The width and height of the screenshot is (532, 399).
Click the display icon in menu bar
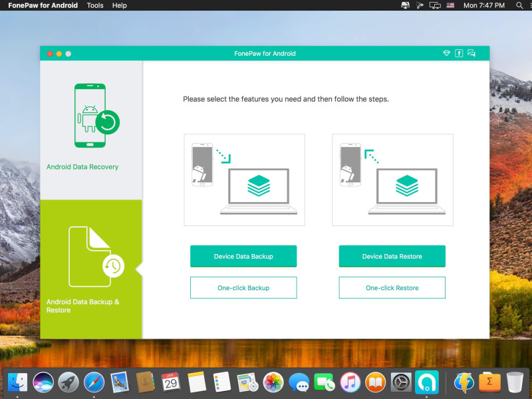pos(405,5)
